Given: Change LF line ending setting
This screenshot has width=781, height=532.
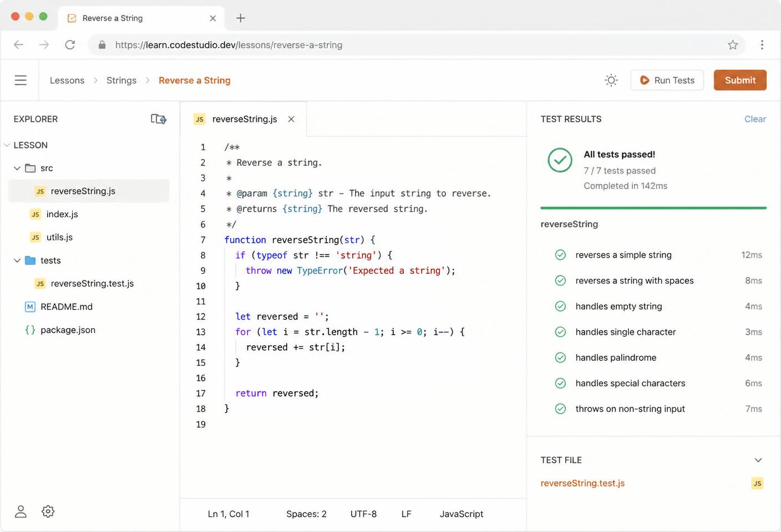Looking at the screenshot, I should click(407, 514).
